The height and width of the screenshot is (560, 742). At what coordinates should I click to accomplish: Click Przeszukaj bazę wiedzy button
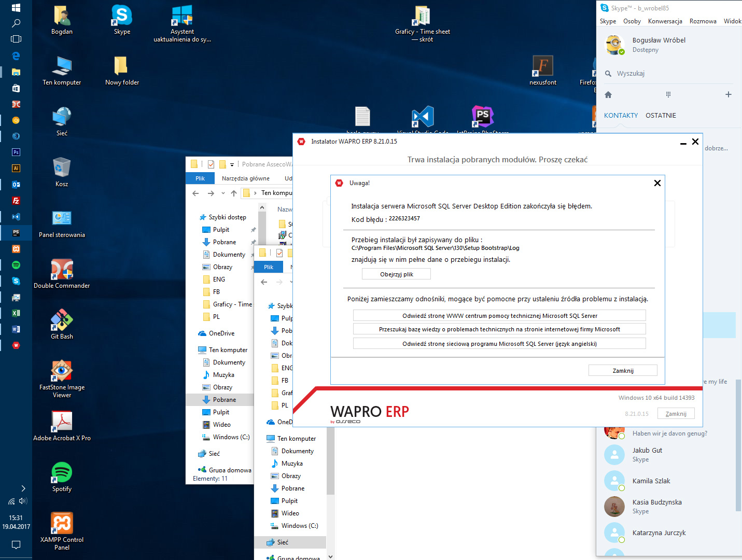[x=499, y=329]
